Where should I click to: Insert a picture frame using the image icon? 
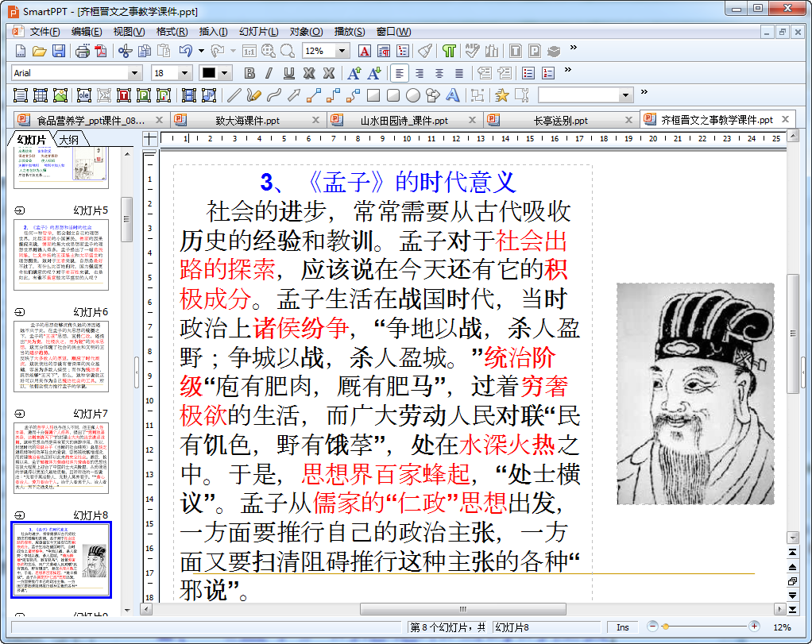pos(60,95)
